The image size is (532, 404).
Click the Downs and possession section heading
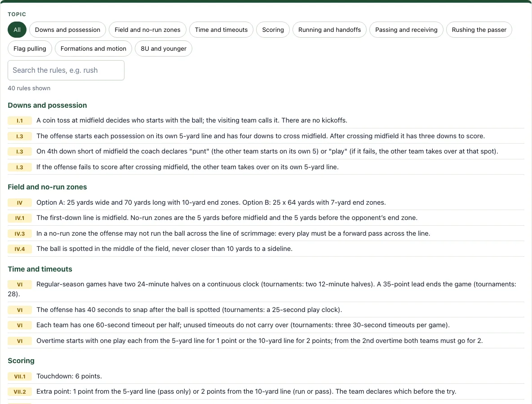(47, 105)
